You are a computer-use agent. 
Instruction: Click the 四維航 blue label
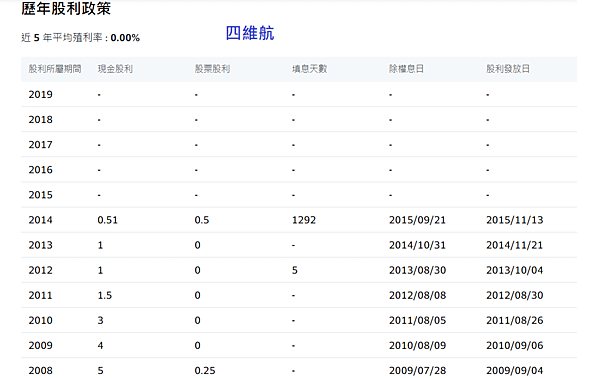click(250, 33)
